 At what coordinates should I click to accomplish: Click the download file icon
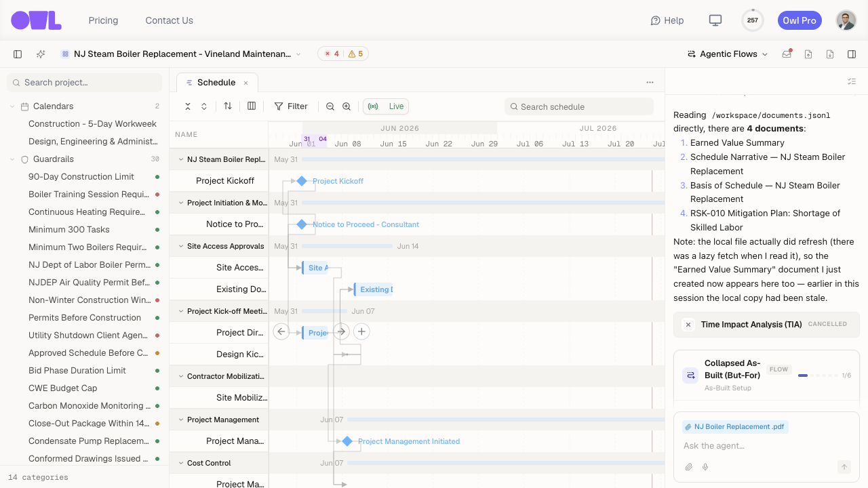pos(830,54)
